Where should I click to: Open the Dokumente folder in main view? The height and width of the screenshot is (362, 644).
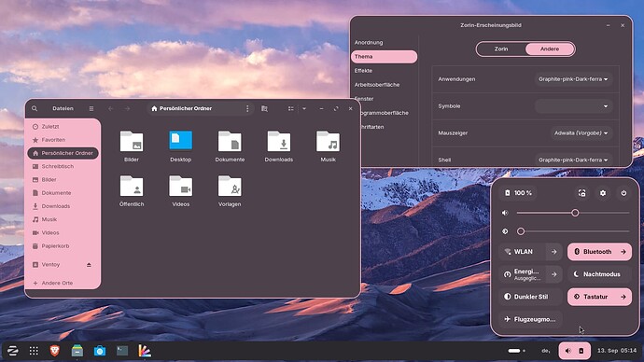pyautogui.click(x=230, y=142)
